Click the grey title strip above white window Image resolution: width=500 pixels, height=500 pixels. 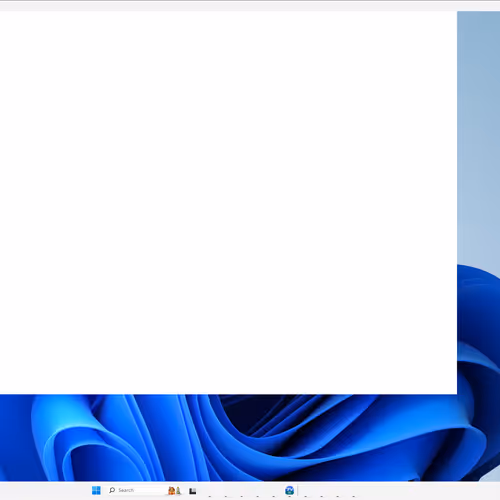[250, 6]
